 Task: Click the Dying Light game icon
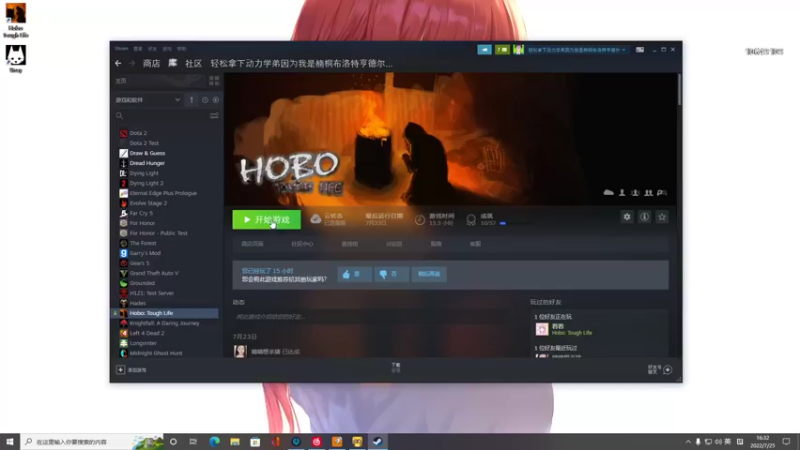click(123, 173)
